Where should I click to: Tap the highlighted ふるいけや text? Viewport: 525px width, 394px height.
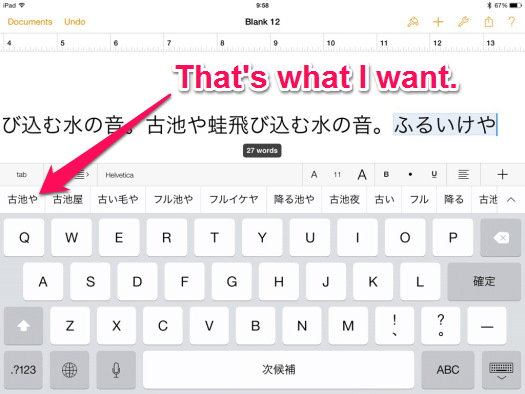(x=445, y=125)
